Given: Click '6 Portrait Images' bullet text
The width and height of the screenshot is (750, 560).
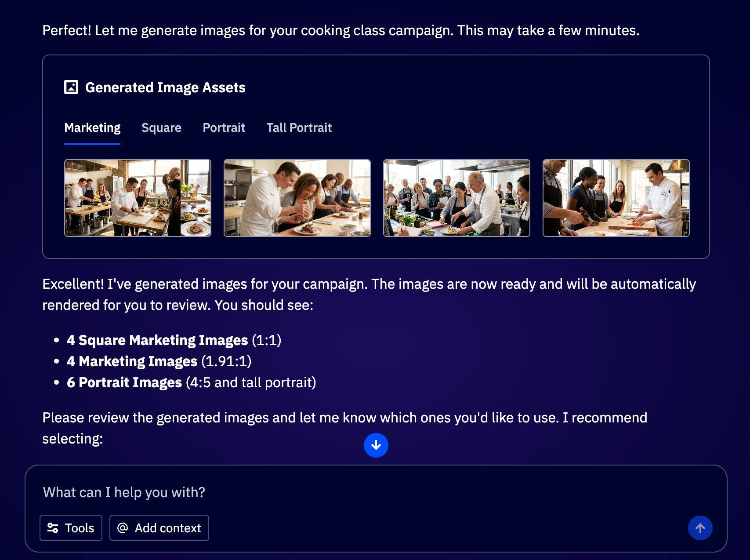Looking at the screenshot, I should coord(124,382).
